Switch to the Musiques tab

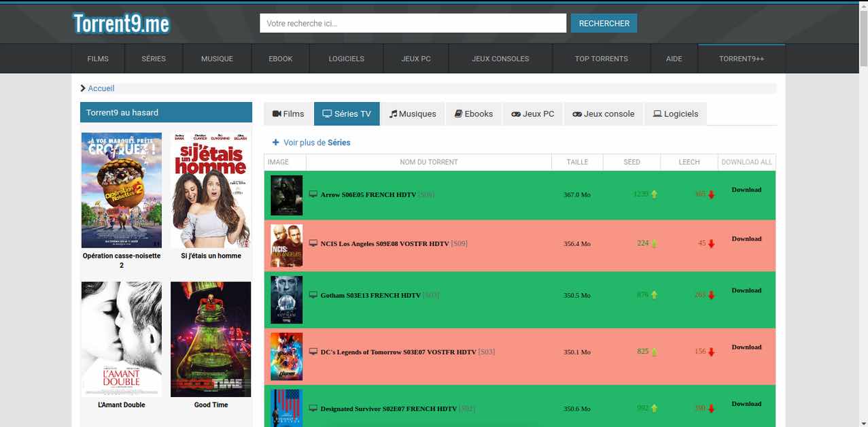tap(413, 114)
